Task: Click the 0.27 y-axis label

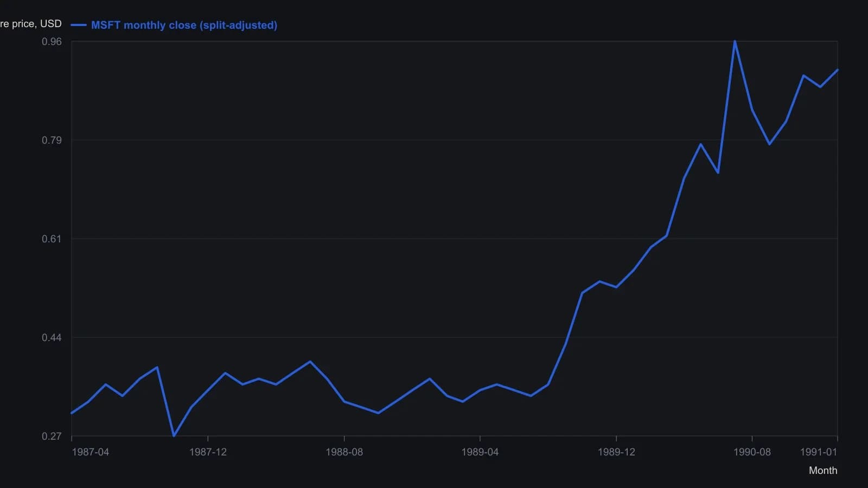Action: pyautogui.click(x=52, y=436)
